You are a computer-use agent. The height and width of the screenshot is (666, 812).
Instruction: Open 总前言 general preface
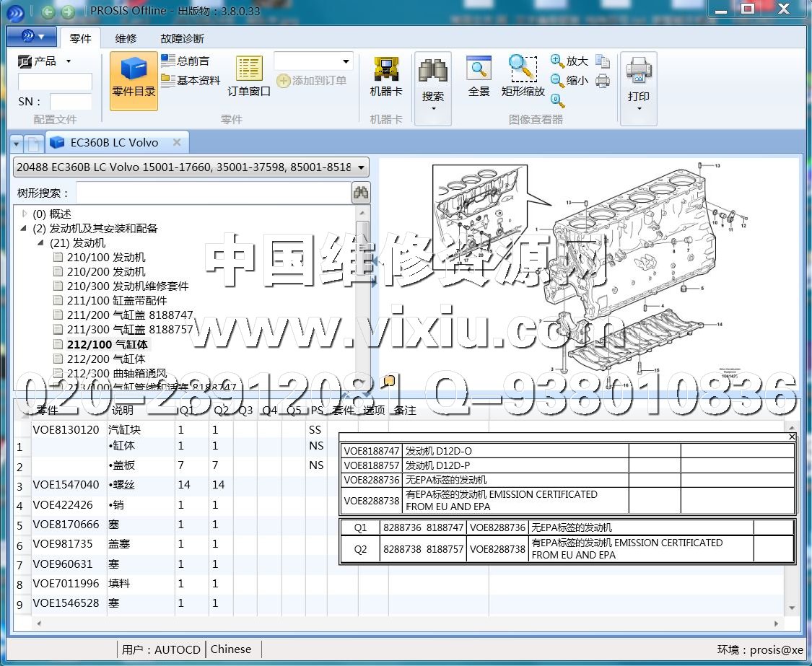click(x=185, y=61)
